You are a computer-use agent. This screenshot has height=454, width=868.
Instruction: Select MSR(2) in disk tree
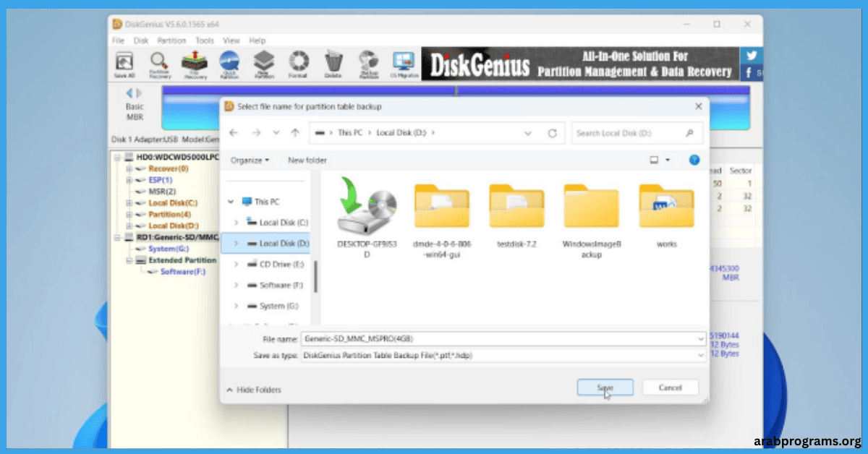162,192
